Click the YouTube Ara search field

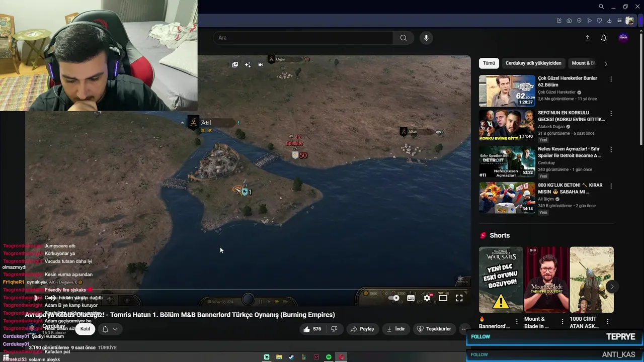[x=303, y=38]
